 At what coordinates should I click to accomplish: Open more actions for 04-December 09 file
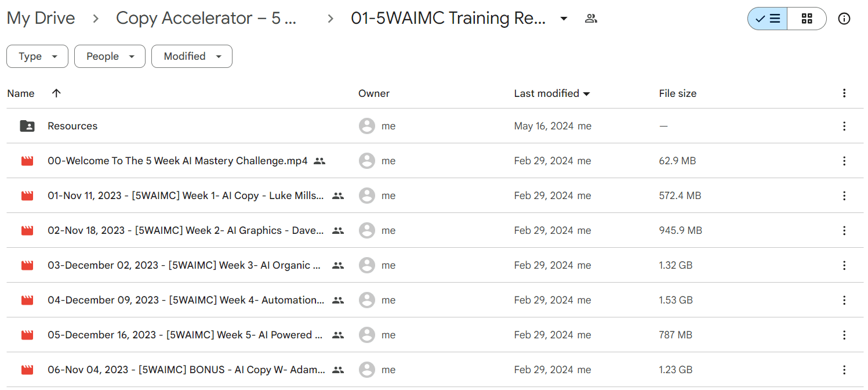tap(844, 300)
